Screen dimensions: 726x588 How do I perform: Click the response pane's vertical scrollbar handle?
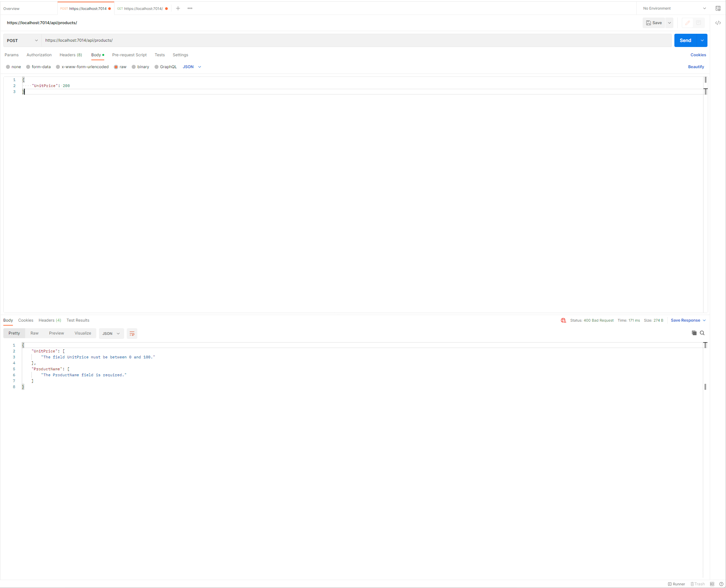point(705,387)
